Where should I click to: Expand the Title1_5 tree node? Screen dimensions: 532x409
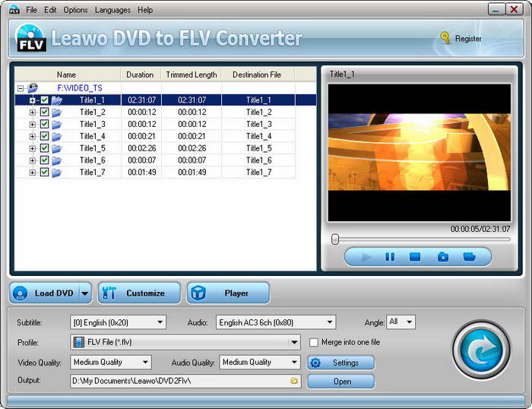(33, 149)
